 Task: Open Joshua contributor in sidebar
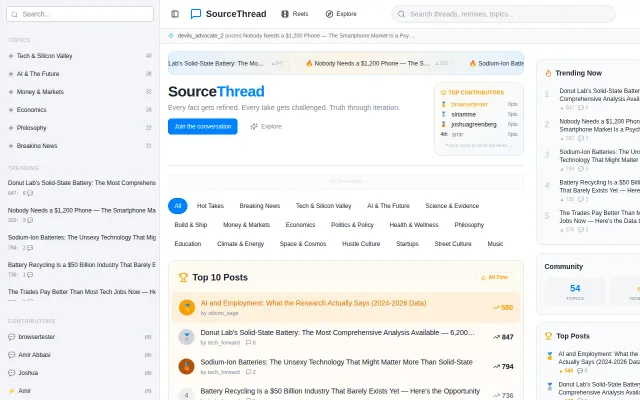(x=80, y=373)
